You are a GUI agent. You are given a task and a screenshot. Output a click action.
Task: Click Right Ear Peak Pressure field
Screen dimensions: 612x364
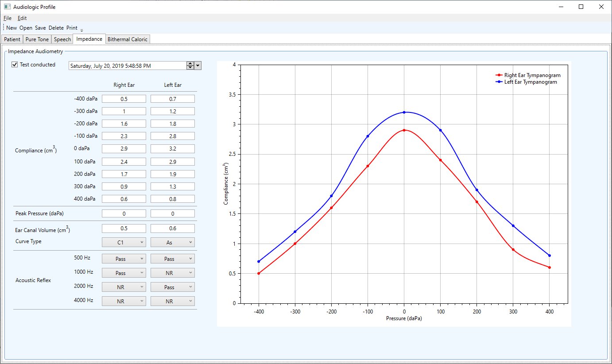(124, 213)
